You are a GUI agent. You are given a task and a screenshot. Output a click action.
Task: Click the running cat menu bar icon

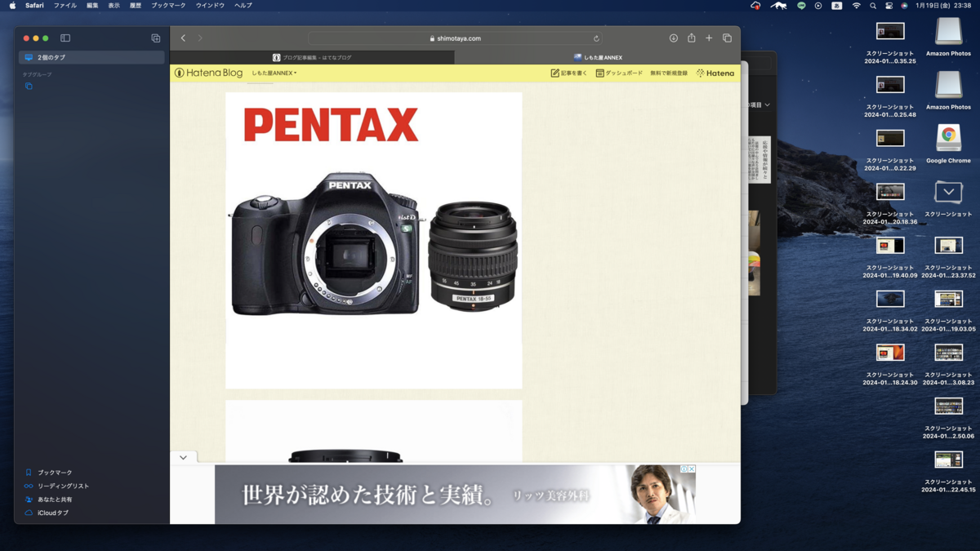(x=778, y=6)
